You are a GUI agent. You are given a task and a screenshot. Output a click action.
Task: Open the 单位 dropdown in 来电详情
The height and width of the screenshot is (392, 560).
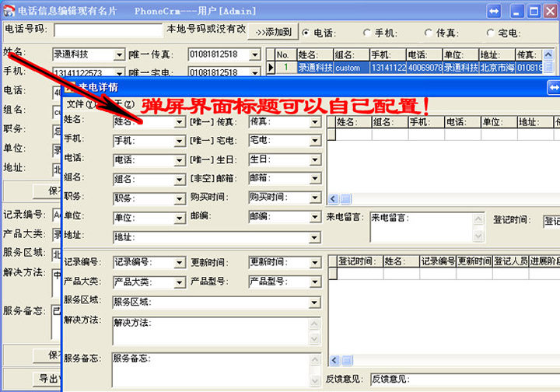click(x=180, y=218)
